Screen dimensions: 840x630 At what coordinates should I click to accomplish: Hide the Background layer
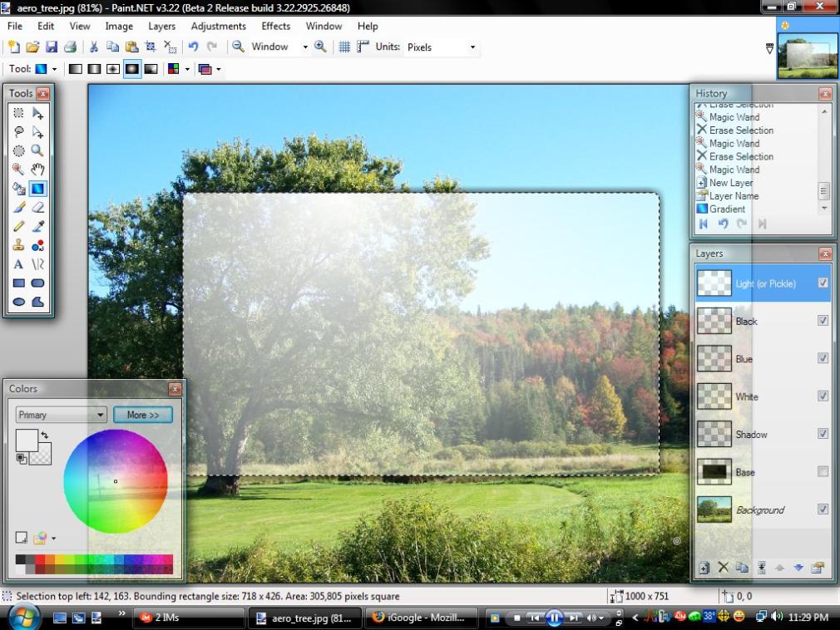tap(823, 509)
